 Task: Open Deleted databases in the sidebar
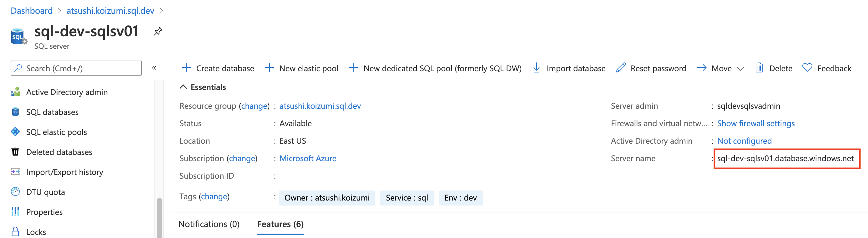coord(59,152)
